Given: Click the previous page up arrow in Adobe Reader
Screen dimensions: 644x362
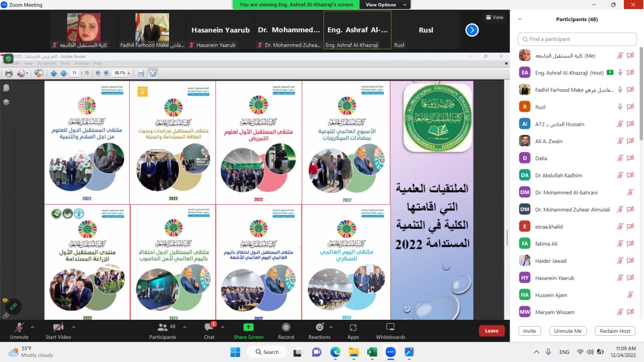Looking at the screenshot, I should click(x=54, y=73).
